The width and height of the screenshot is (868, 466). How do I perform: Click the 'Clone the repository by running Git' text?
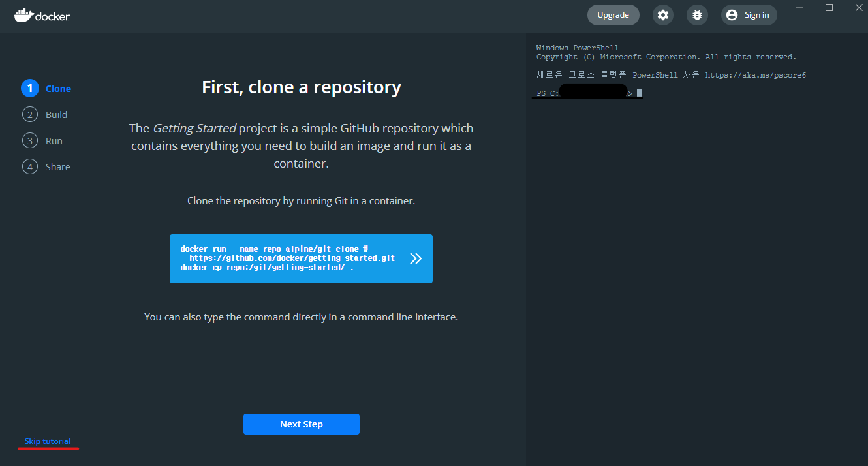coord(302,201)
